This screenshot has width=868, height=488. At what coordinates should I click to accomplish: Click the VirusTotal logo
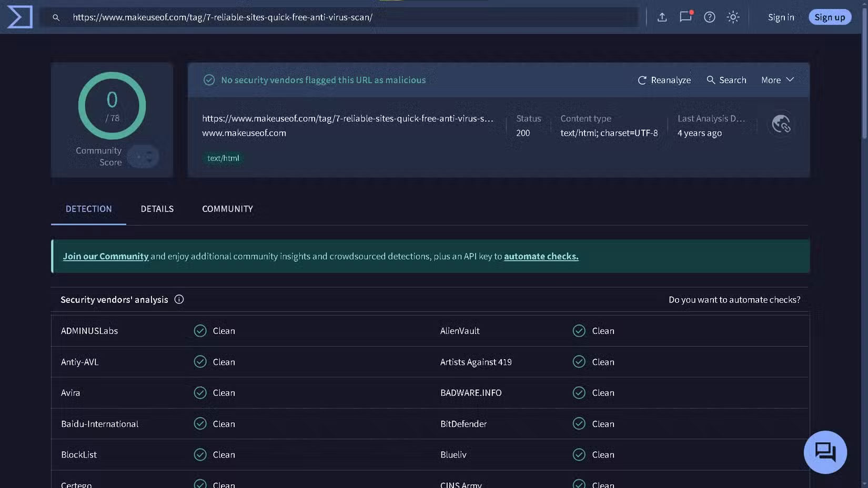point(19,16)
